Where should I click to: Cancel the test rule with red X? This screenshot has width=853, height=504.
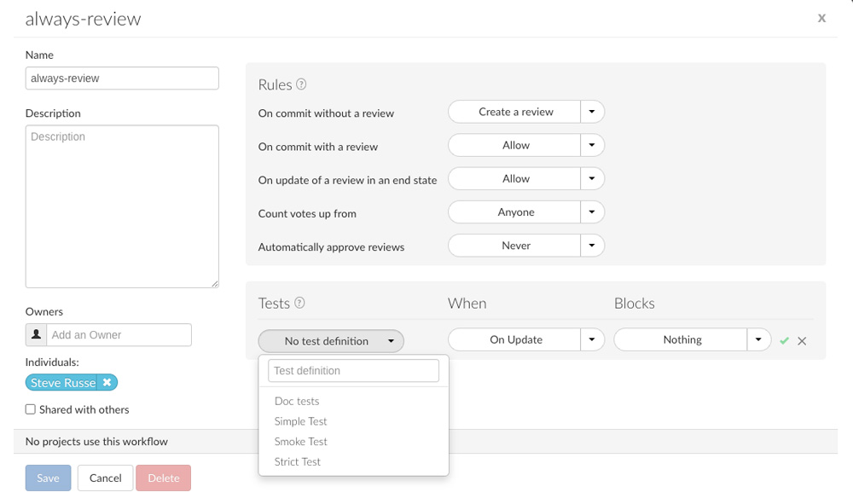(x=801, y=339)
